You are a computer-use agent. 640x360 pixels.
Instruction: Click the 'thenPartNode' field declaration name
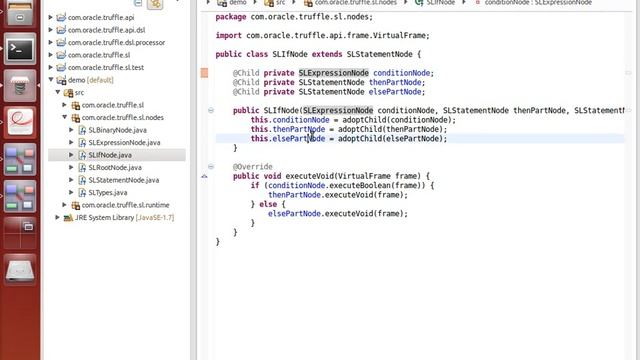pyautogui.click(x=395, y=82)
